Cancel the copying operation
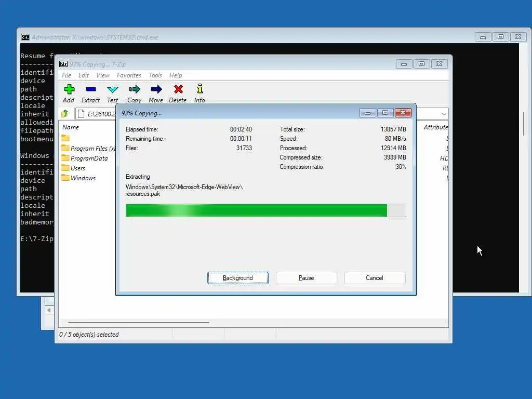The image size is (532, 399). click(375, 278)
